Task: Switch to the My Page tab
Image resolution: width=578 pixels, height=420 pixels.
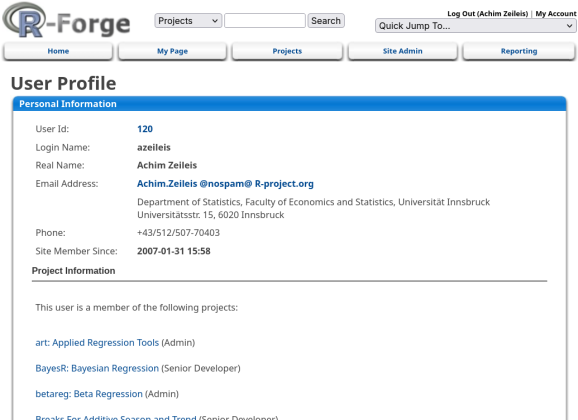Action: [x=172, y=51]
